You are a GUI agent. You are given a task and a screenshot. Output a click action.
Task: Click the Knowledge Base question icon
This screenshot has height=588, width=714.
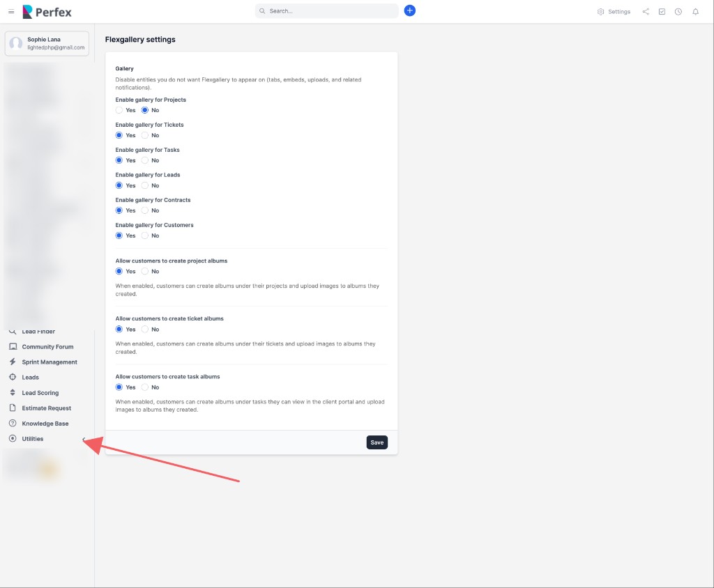13,424
